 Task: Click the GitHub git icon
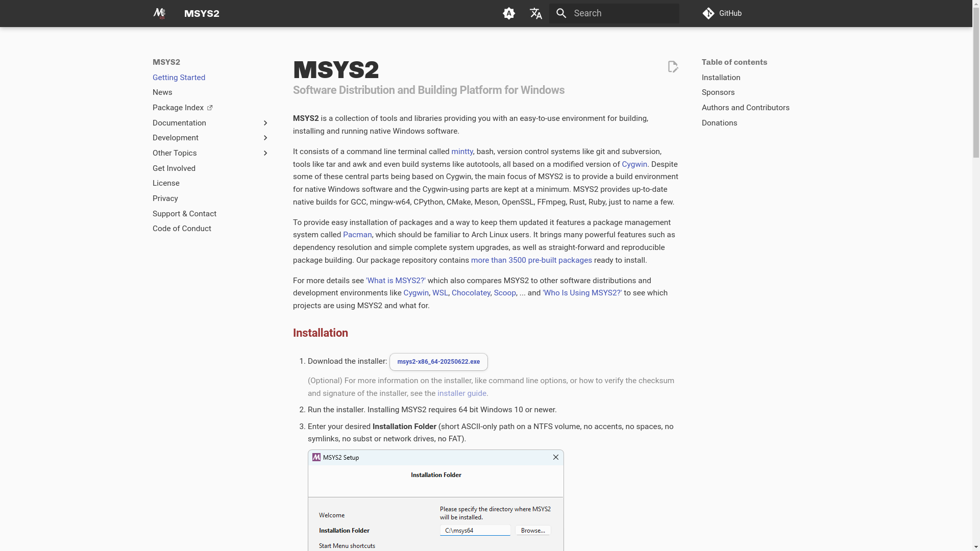708,13
